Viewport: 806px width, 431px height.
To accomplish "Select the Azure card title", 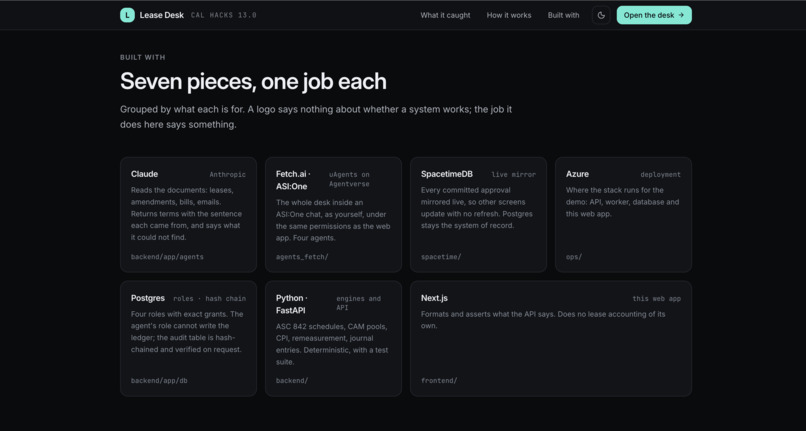I will [577, 174].
